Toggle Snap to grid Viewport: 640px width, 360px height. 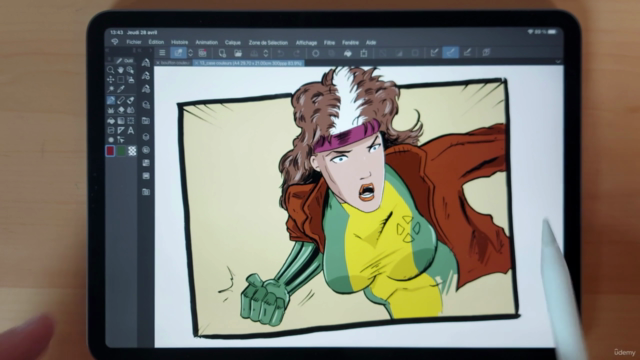(x=467, y=52)
